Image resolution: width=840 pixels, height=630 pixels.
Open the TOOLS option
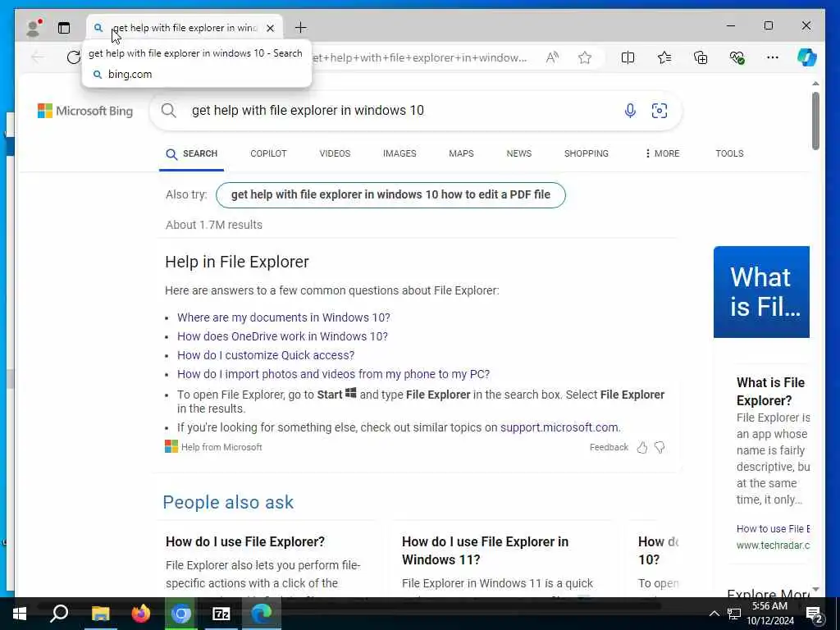[729, 153]
